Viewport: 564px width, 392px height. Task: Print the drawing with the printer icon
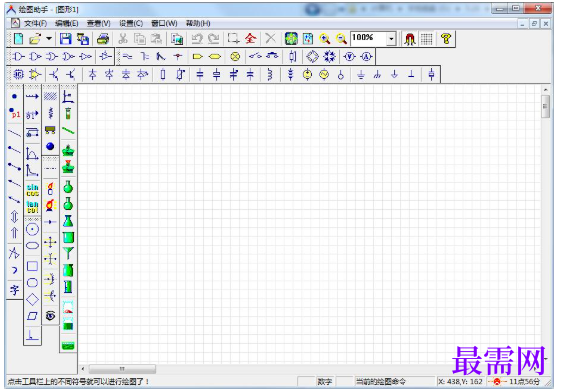103,38
